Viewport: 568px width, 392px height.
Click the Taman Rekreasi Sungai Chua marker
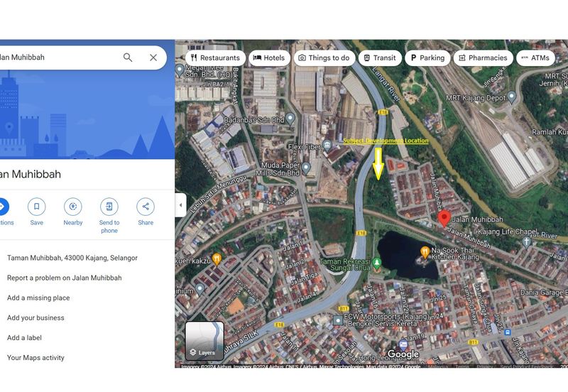pos(378,263)
